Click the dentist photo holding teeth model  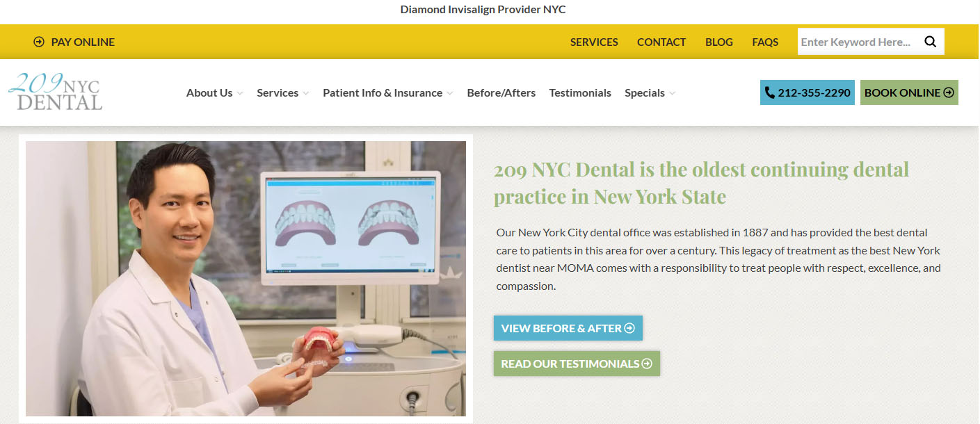[x=246, y=279]
